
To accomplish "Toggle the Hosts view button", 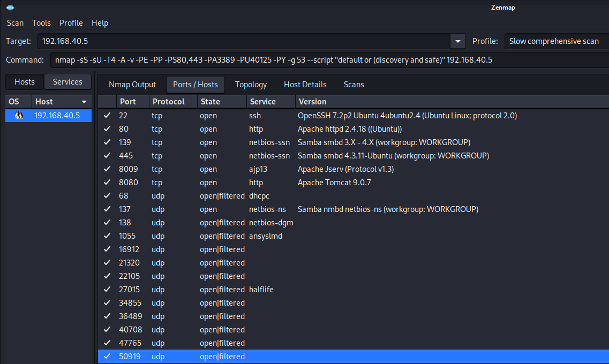I will pyautogui.click(x=25, y=82).
